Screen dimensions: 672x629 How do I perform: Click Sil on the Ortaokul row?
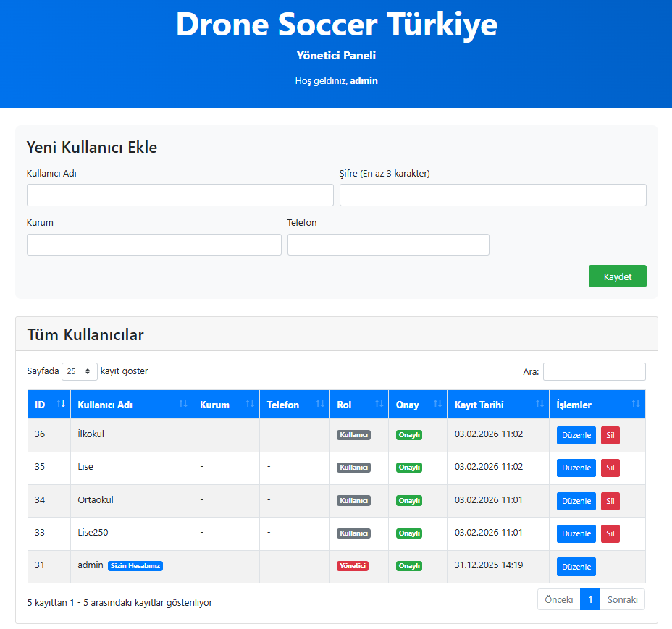tap(610, 501)
